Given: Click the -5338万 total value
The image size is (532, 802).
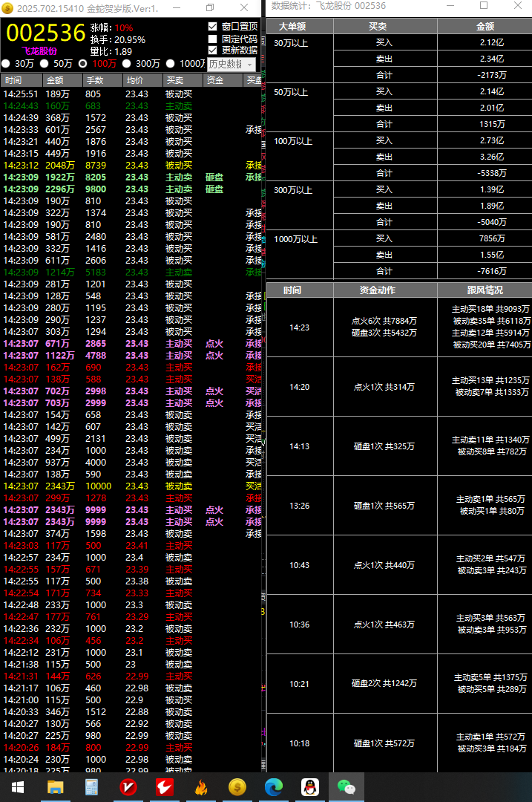Looking at the screenshot, I should pos(492,173).
